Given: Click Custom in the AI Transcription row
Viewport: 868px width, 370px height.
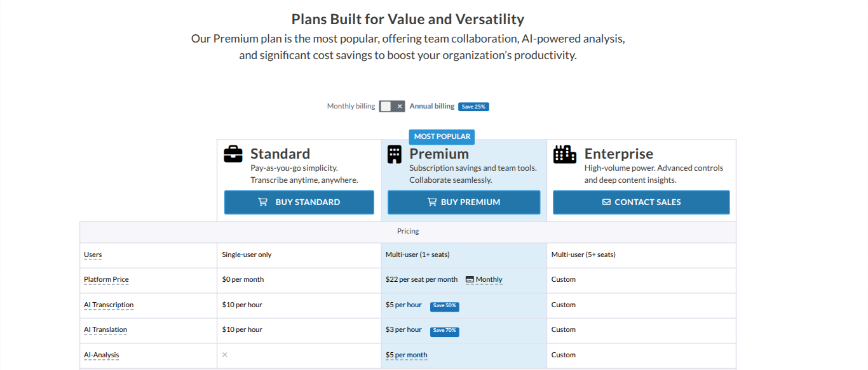Looking at the screenshot, I should pyautogui.click(x=564, y=305).
